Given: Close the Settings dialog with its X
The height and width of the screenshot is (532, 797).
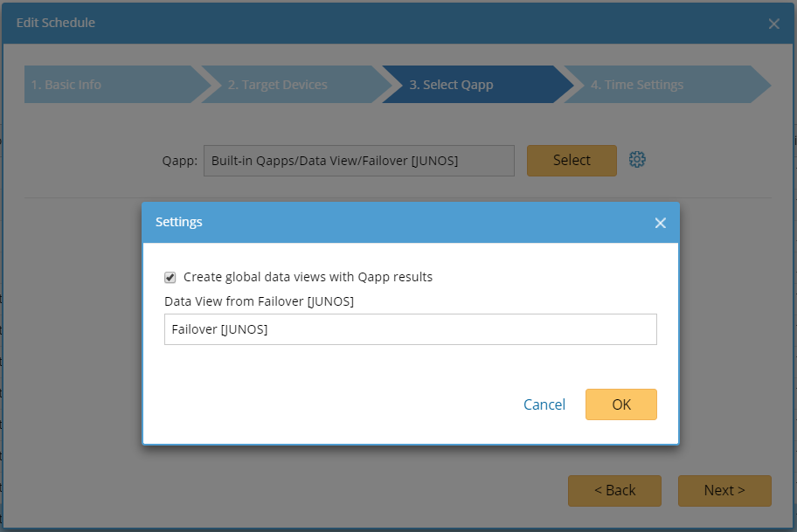Looking at the screenshot, I should pos(660,223).
